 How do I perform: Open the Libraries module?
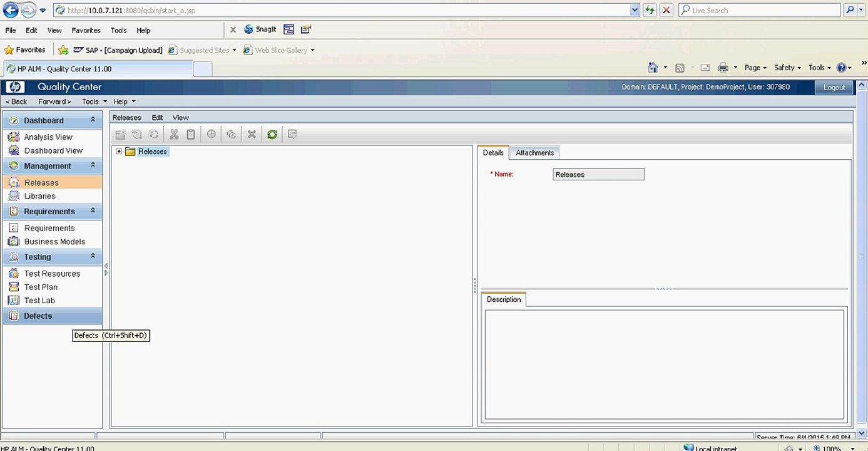[x=39, y=196]
